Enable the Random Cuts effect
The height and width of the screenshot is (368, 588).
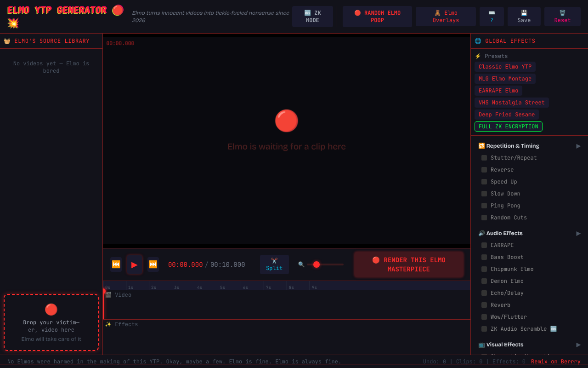(x=484, y=218)
